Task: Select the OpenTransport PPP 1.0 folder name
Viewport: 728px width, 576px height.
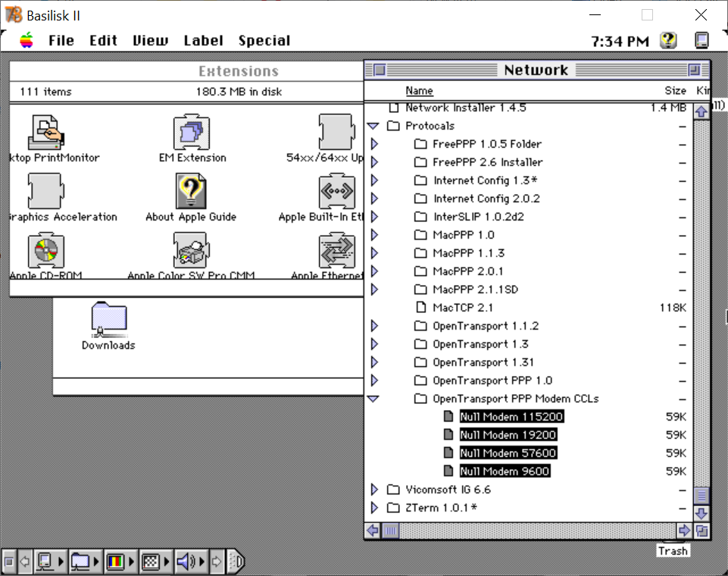Action: (x=492, y=380)
